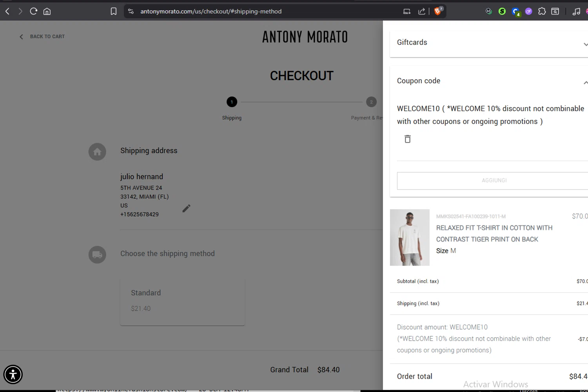The image size is (588, 392).
Task: Select step 2 Payment & Review indicator
Action: (371, 102)
